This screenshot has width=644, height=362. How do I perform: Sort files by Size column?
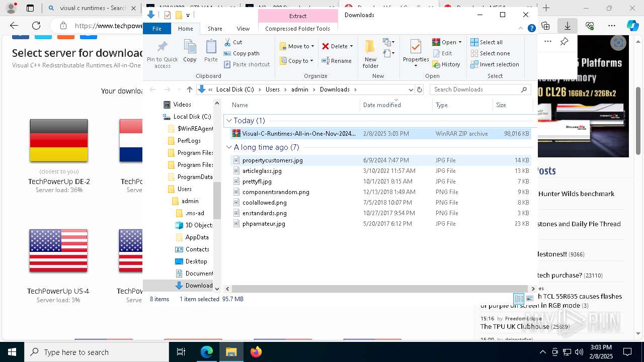(x=512, y=105)
